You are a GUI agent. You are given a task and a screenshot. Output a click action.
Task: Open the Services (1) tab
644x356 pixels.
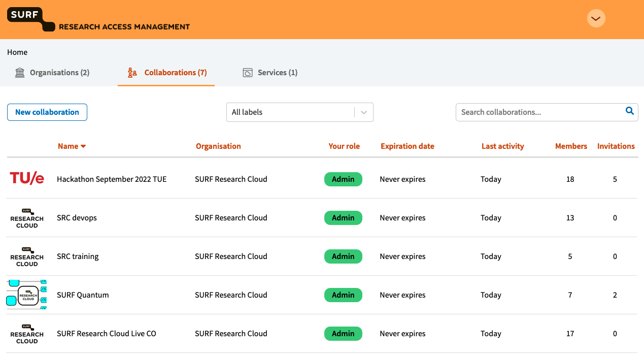[270, 73]
